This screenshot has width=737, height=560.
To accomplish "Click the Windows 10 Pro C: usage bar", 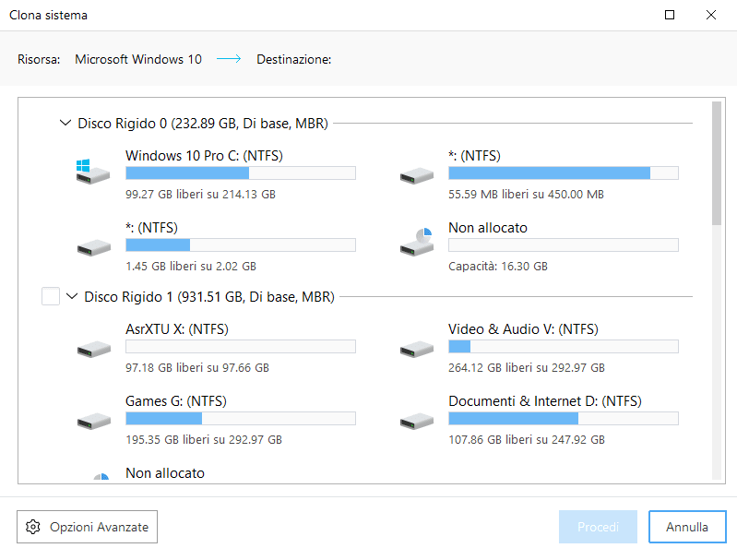I will [x=240, y=173].
